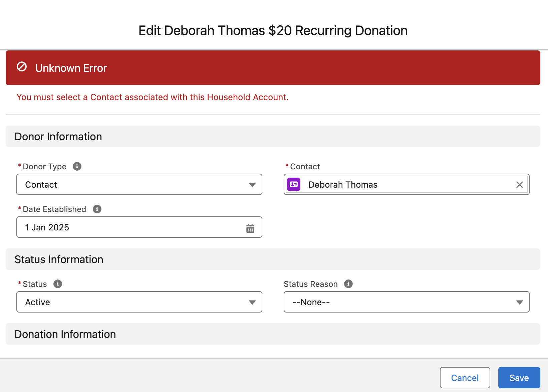Click the info icon beside Status label

(x=58, y=284)
